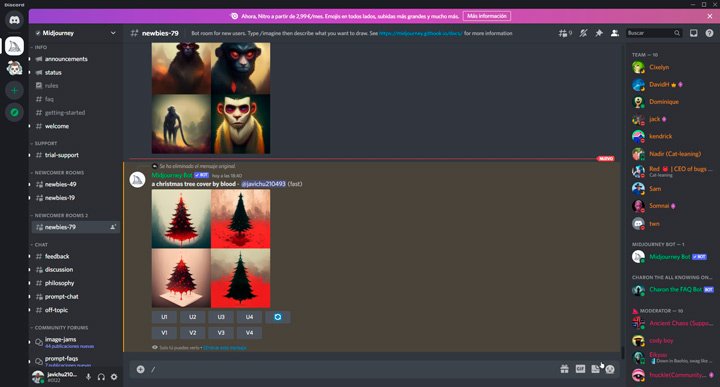The image size is (720, 387).
Task: Click U3 upscale button
Action: pyautogui.click(x=221, y=317)
